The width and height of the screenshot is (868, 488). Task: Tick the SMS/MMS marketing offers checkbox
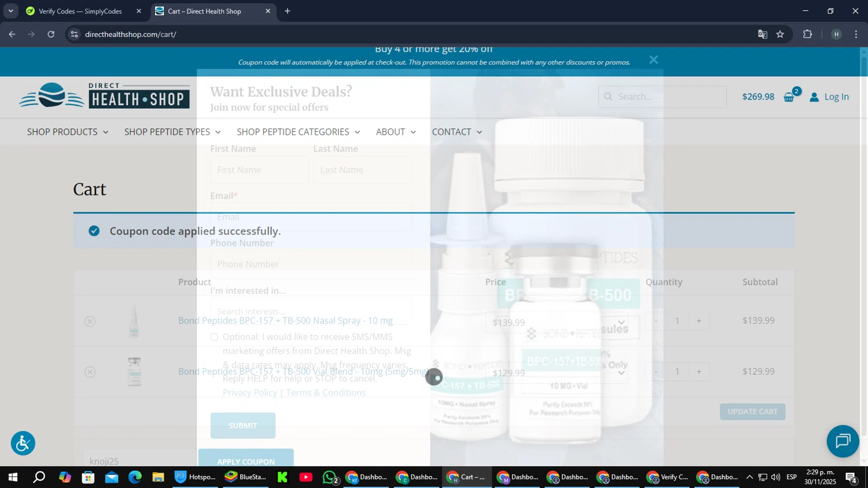click(x=214, y=337)
